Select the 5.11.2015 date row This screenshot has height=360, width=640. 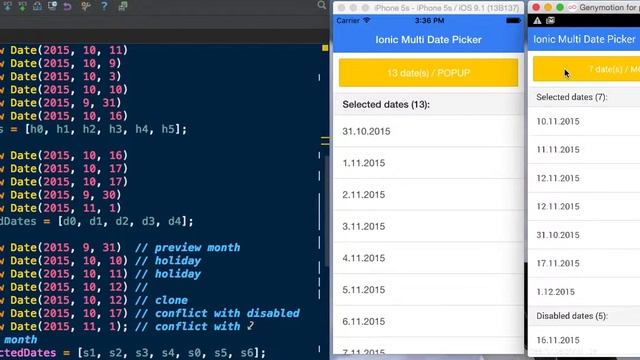coord(429,290)
